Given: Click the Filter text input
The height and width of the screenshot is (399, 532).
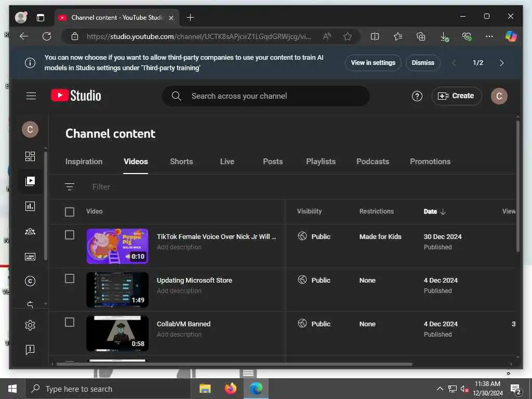Looking at the screenshot, I should click(x=101, y=187).
